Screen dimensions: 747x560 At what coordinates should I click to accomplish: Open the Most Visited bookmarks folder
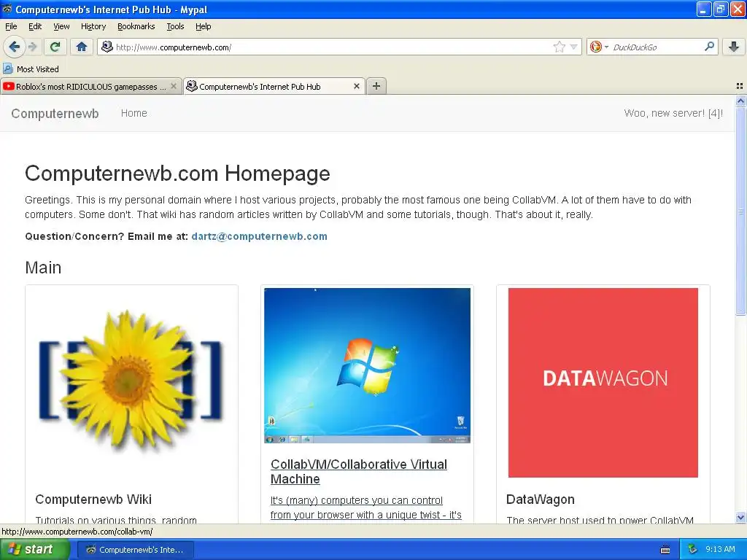click(31, 69)
